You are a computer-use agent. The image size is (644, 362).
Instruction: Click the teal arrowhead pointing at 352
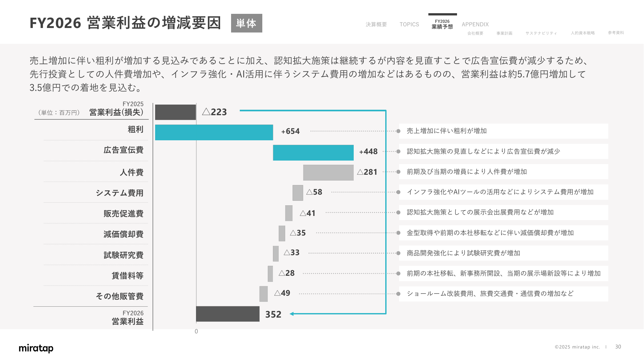(x=292, y=314)
